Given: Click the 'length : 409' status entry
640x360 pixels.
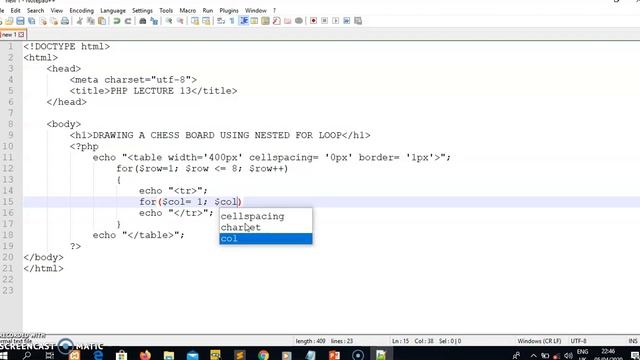Looking at the screenshot, I should pos(310,341).
